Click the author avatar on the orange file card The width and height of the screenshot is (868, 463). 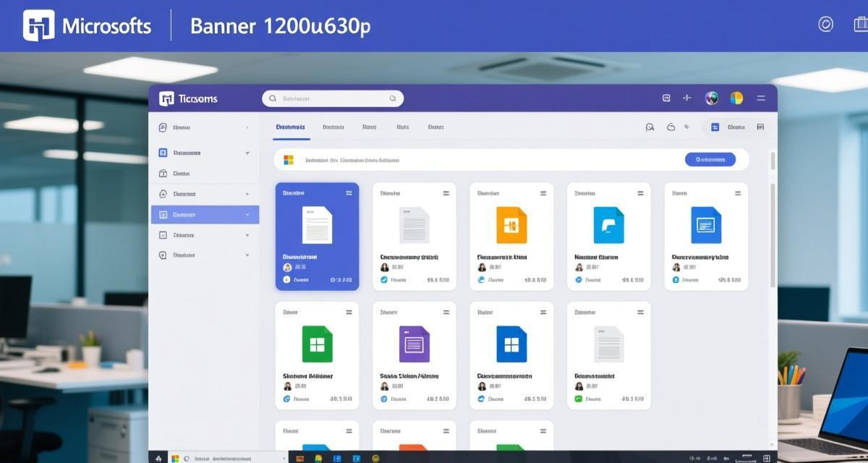pyautogui.click(x=482, y=268)
